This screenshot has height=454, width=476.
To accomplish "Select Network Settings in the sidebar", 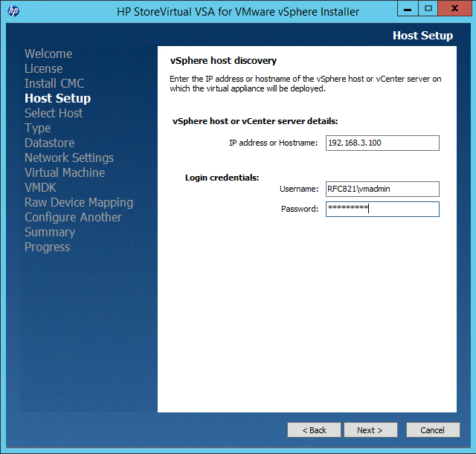I will (x=69, y=158).
